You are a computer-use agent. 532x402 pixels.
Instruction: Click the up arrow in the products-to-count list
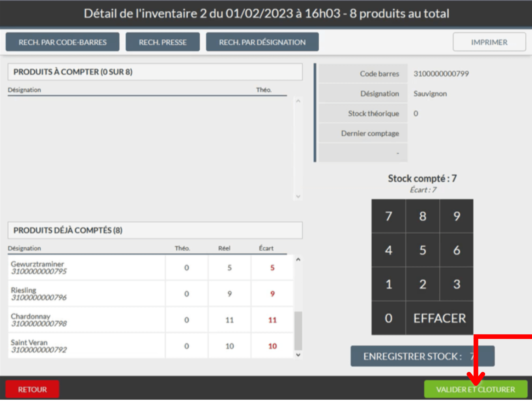pos(298,101)
